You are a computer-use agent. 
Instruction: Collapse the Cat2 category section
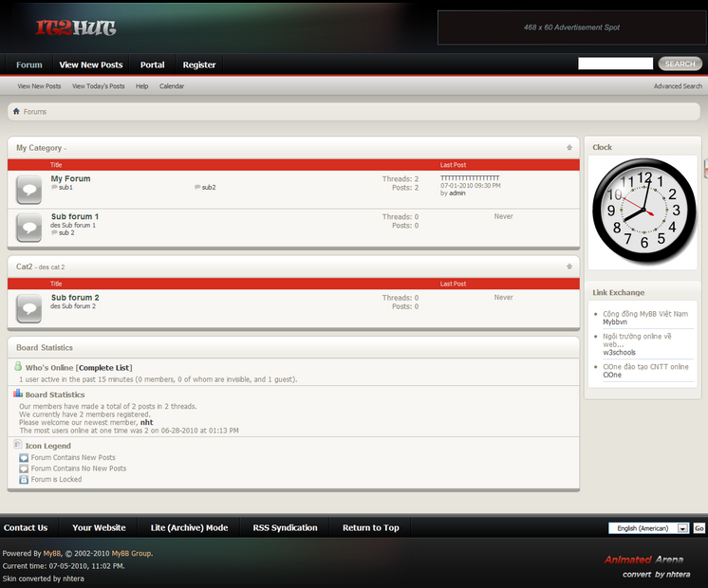[569, 266]
